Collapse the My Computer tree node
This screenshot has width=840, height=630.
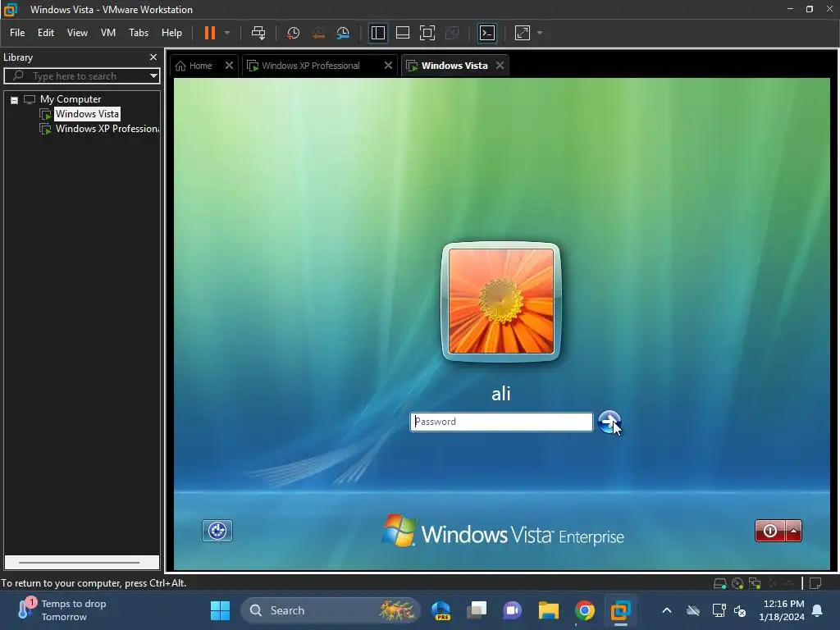15,99
